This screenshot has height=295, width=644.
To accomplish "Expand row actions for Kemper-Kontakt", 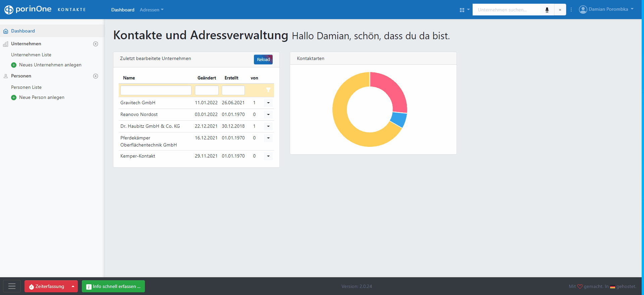I will click(x=268, y=156).
